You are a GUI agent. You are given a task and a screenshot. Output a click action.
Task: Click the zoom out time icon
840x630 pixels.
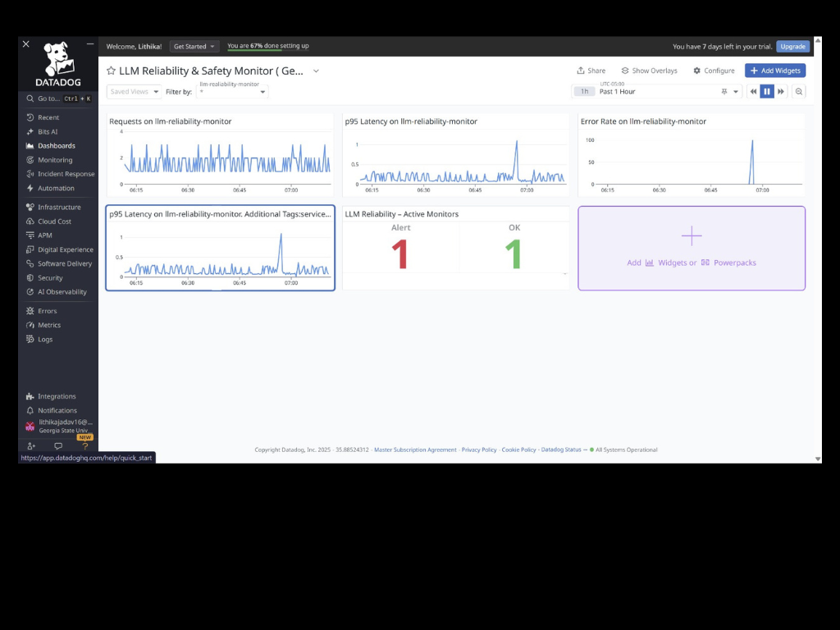799,92
